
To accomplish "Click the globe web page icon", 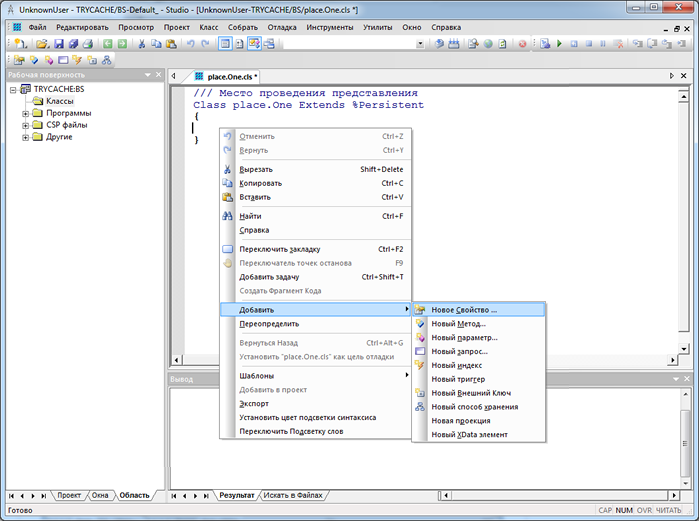I will (488, 44).
